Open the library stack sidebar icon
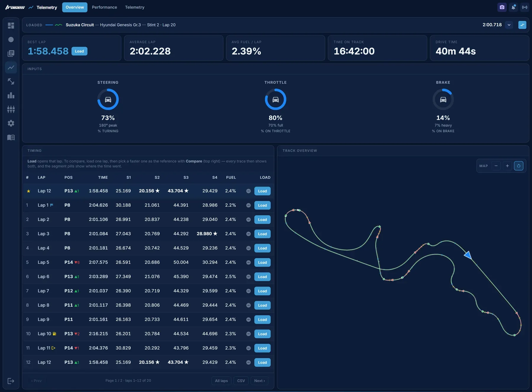The height and width of the screenshot is (392, 532). point(11,53)
